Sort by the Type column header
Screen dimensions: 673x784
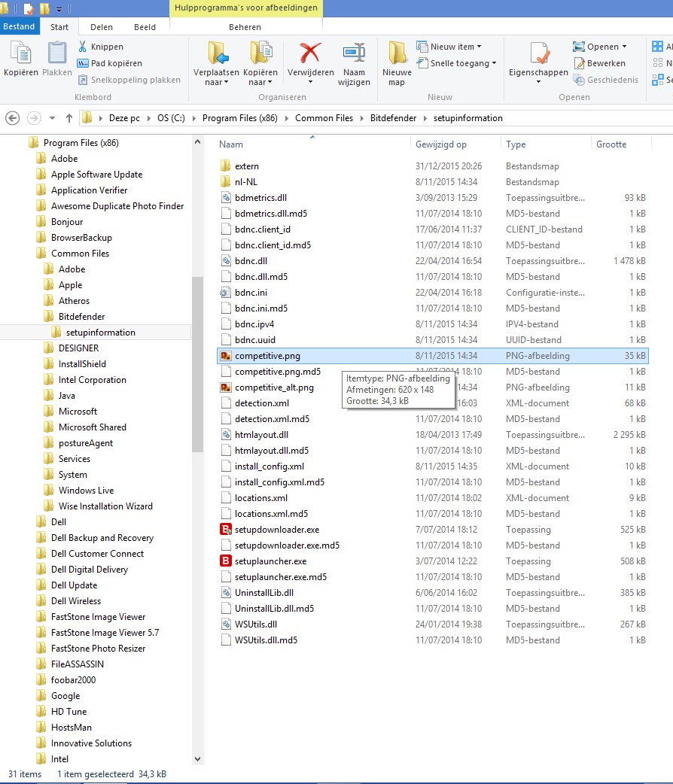click(x=516, y=144)
